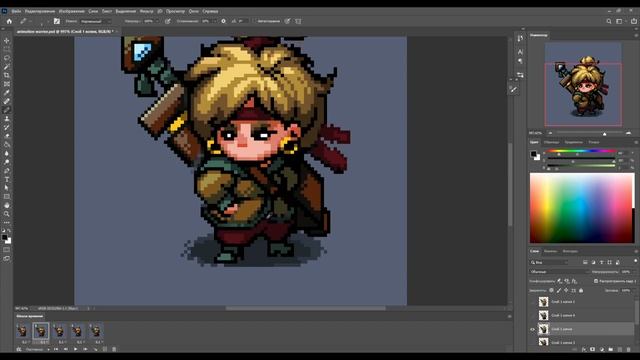Add layer style fx icon in Layers panel
Image resolution: width=640 pixels, height=360 pixels.
click(x=584, y=350)
